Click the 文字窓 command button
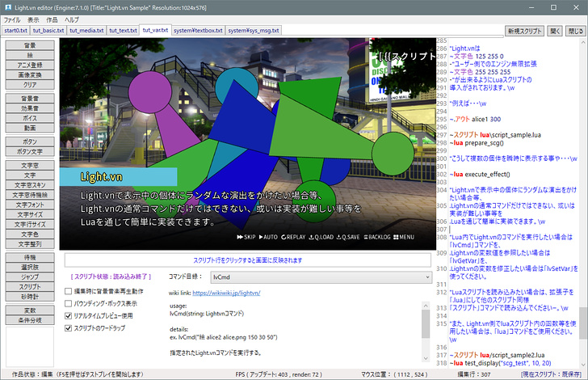Viewport: 588px width, 380px height. point(30,165)
